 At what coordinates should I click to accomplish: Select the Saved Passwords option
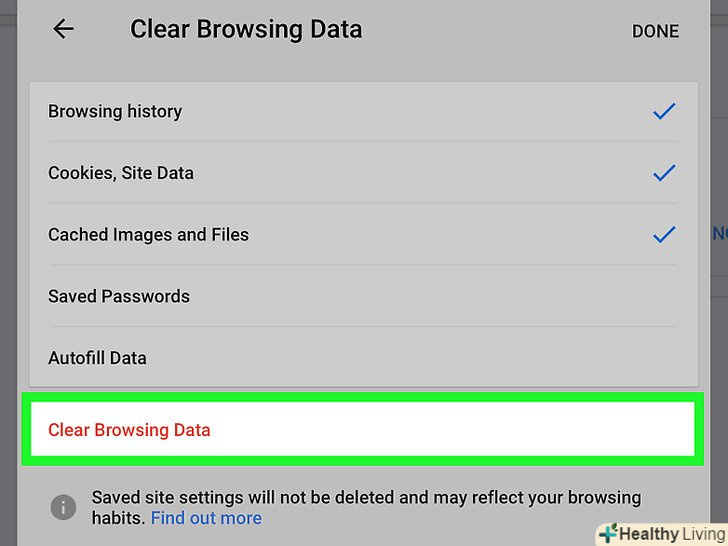point(118,296)
